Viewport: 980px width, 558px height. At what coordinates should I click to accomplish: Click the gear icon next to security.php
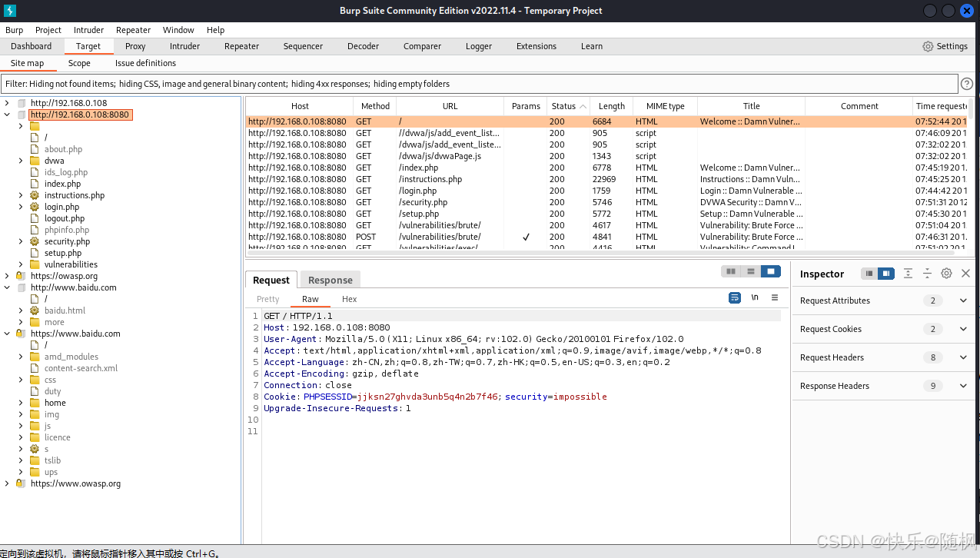(x=35, y=241)
